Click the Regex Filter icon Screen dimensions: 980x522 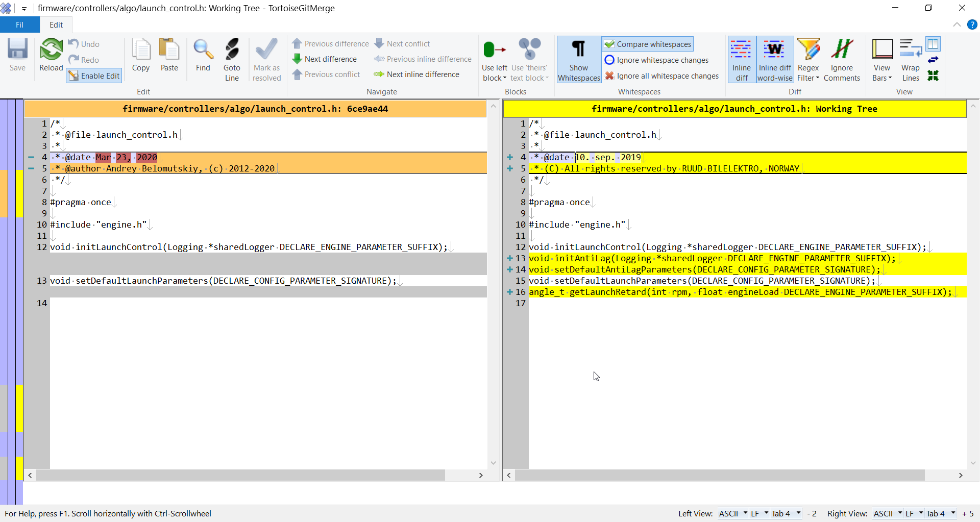click(x=808, y=50)
